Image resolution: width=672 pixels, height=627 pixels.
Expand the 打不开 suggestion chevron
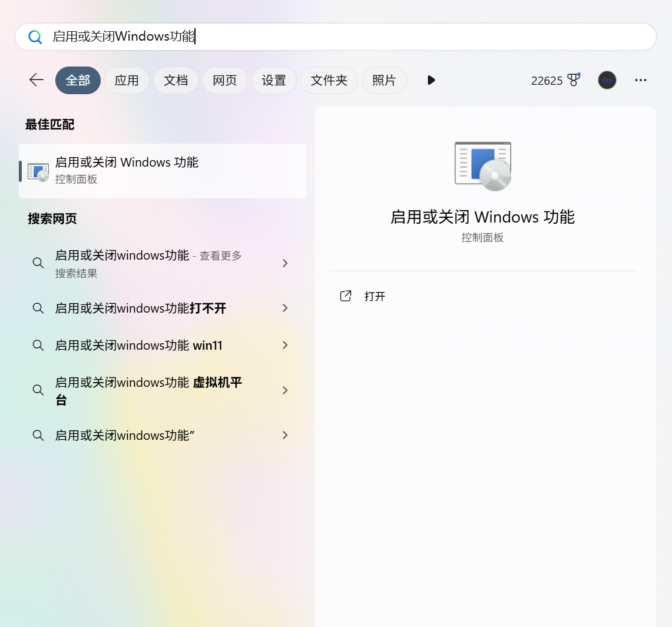click(285, 308)
